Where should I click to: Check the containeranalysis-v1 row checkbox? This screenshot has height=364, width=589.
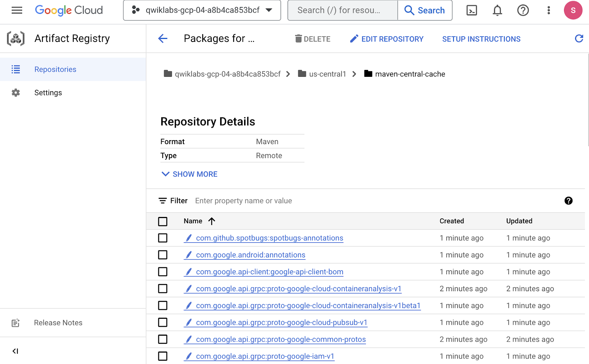(x=163, y=289)
